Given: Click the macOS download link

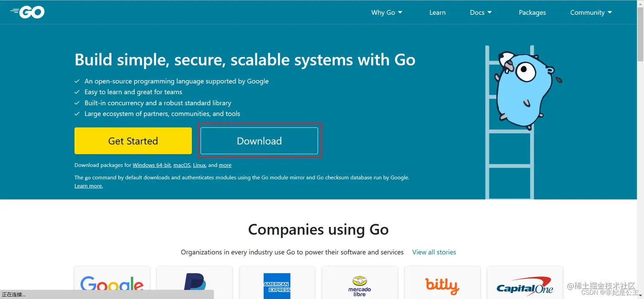Looking at the screenshot, I should pyautogui.click(x=181, y=165).
